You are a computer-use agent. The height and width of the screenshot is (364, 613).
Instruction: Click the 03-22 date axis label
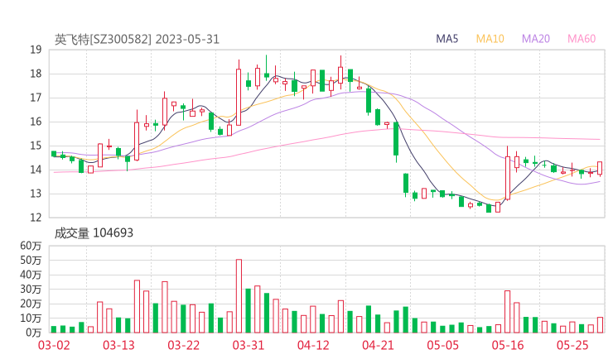click(x=183, y=345)
